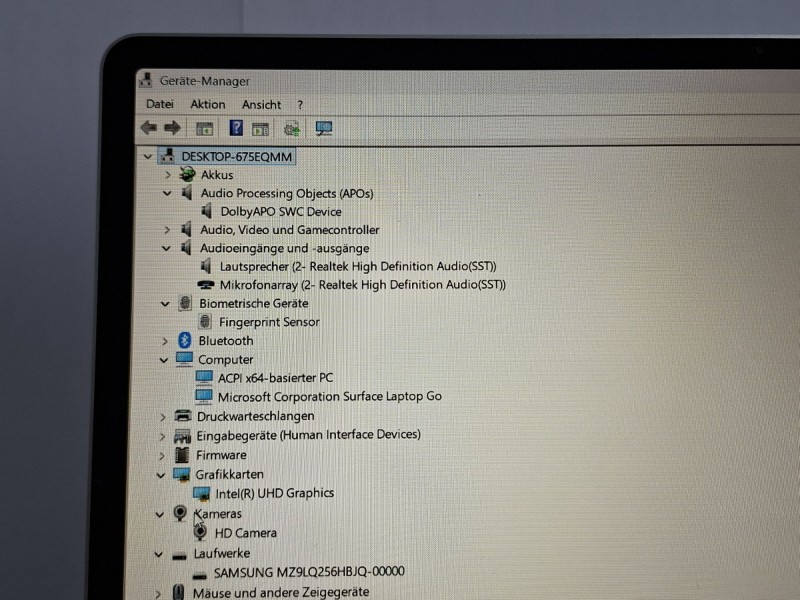The width and height of the screenshot is (800, 600).
Task: Click the Bluetooth category icon
Action: tap(184, 341)
